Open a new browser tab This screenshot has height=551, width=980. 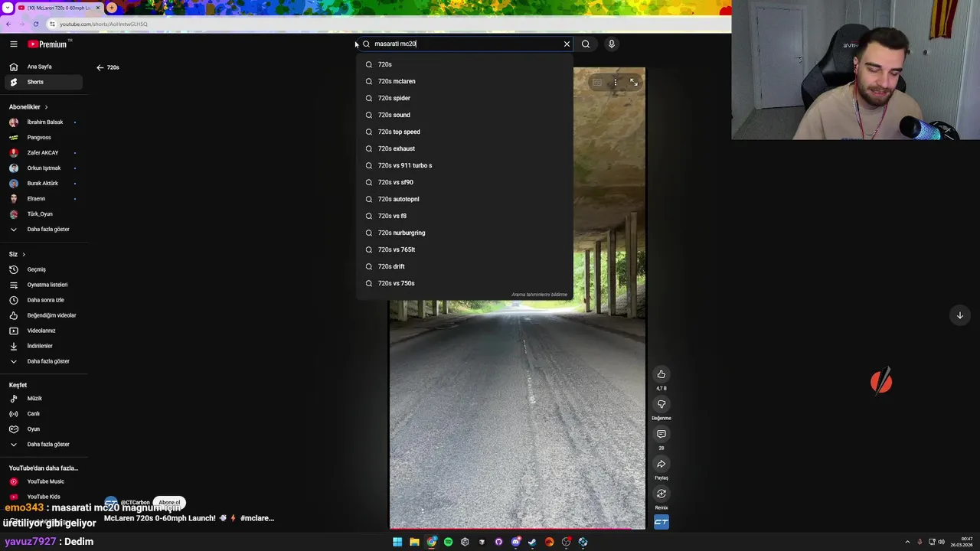click(x=112, y=8)
